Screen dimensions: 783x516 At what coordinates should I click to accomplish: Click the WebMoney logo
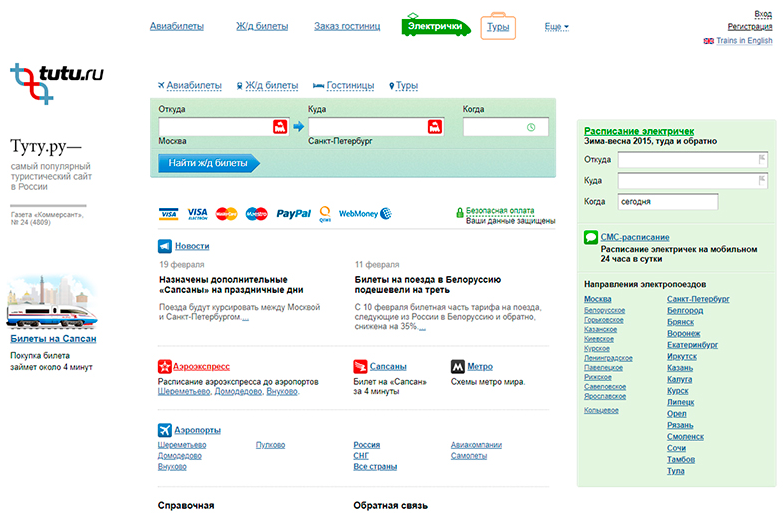[365, 214]
